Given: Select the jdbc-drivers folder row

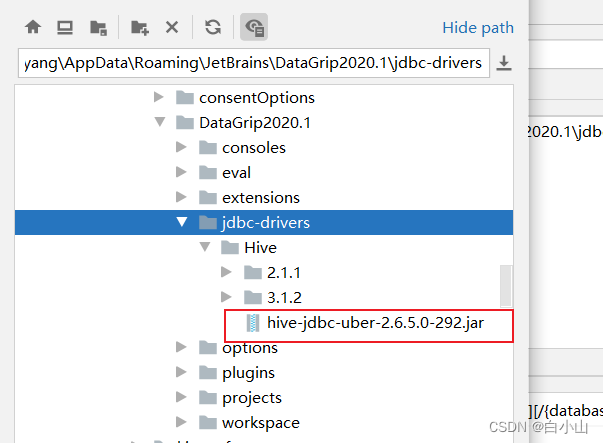Looking at the screenshot, I should click(x=264, y=222).
